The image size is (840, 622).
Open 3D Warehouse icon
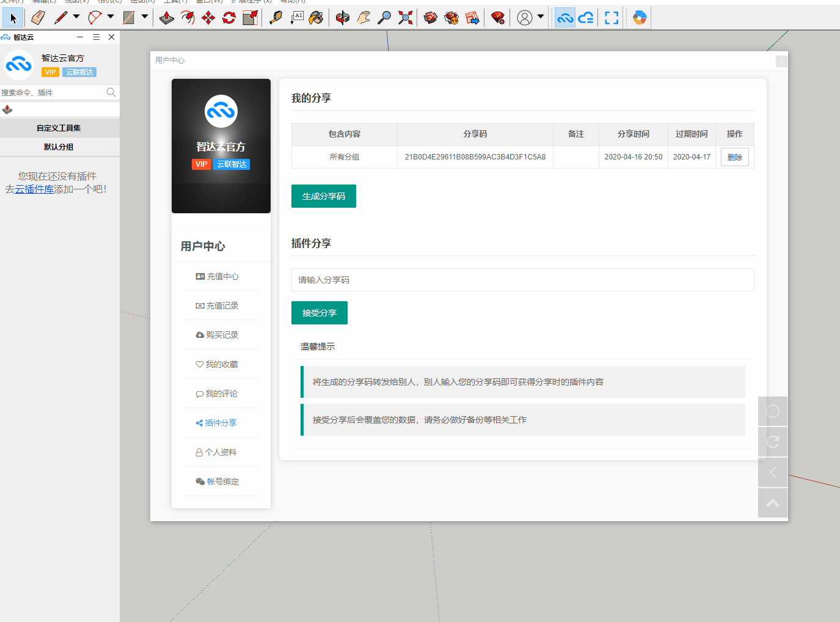431,18
